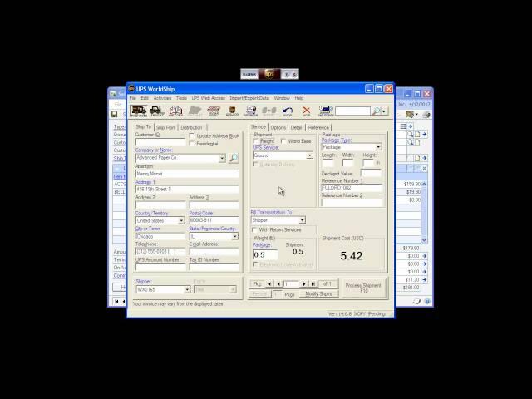Switch to Reference tab
The height and width of the screenshot is (399, 532).
[x=318, y=127]
